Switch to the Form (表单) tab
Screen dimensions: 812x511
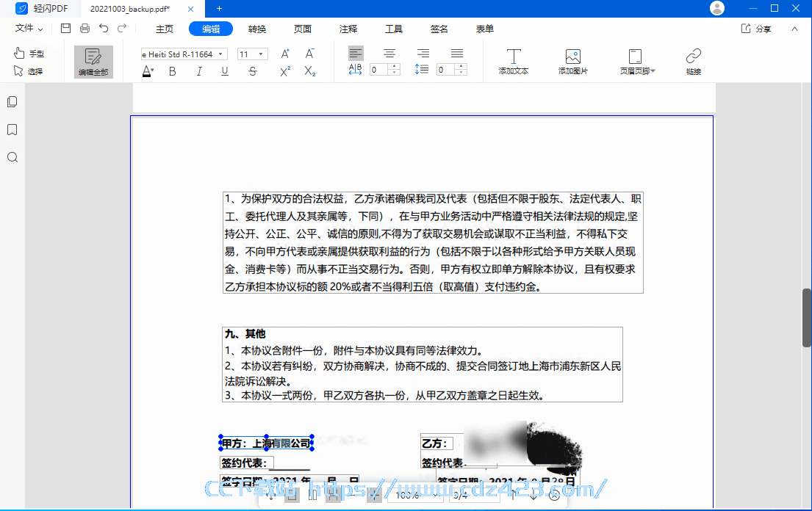pyautogui.click(x=485, y=29)
